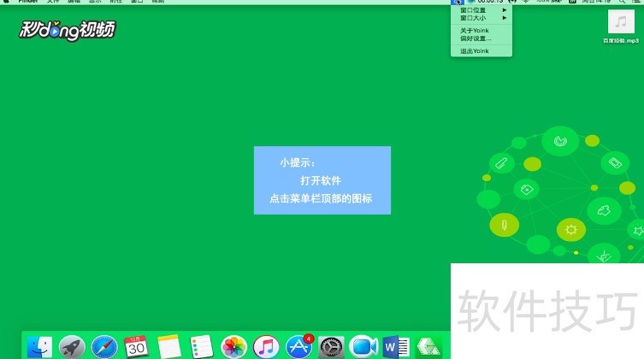Open Microsoft Word from the Dock
This screenshot has width=644, height=359.
tap(396, 347)
